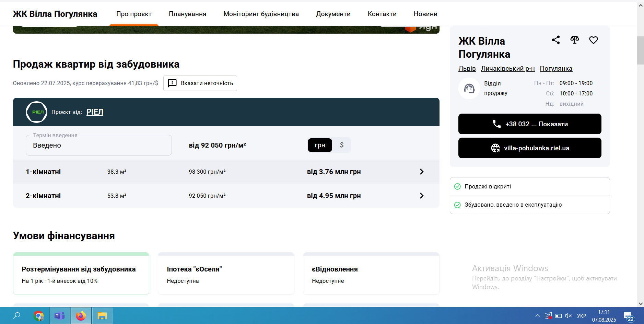Click the 53.8 м² area value
The width and height of the screenshot is (644, 324).
point(117,196)
